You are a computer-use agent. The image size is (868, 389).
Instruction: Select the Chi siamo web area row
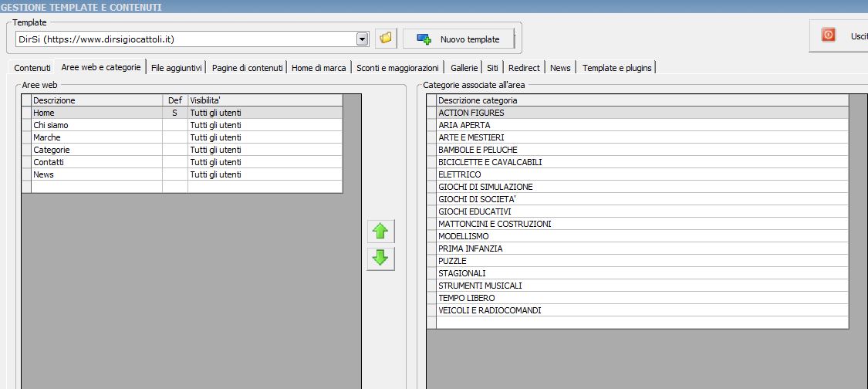tap(182, 125)
